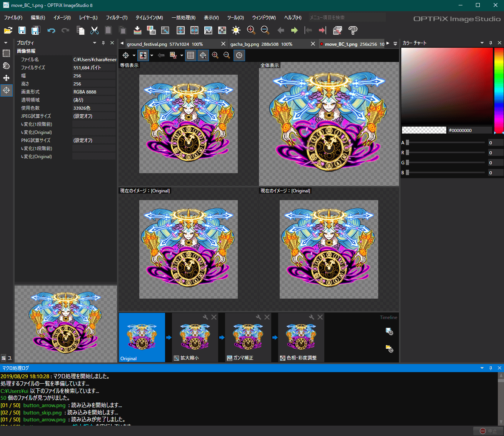Click the #00000000 hex color field

pyautogui.click(x=469, y=130)
